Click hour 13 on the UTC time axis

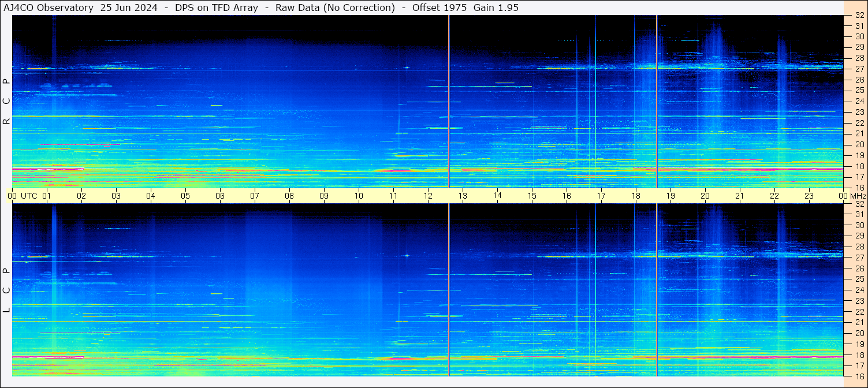pyautogui.click(x=463, y=196)
